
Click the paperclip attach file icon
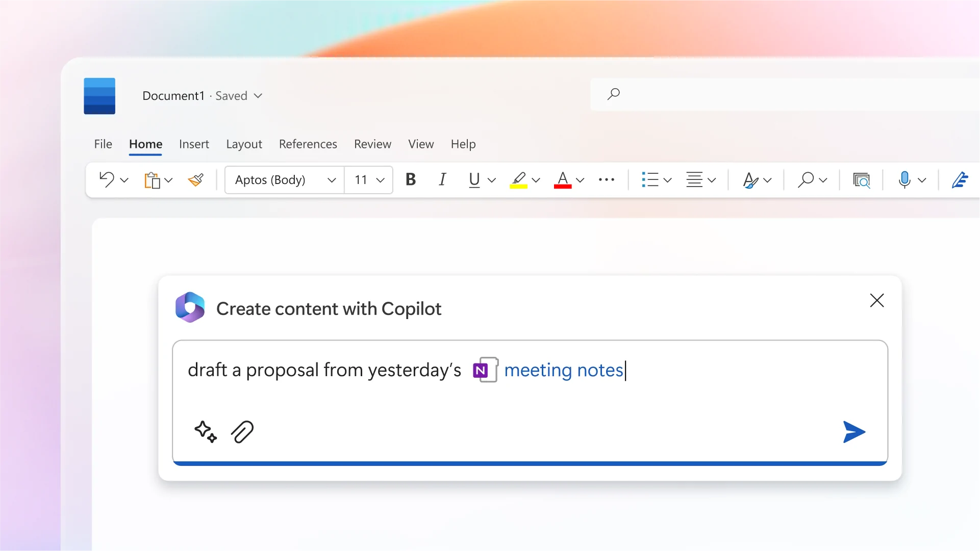(x=242, y=432)
